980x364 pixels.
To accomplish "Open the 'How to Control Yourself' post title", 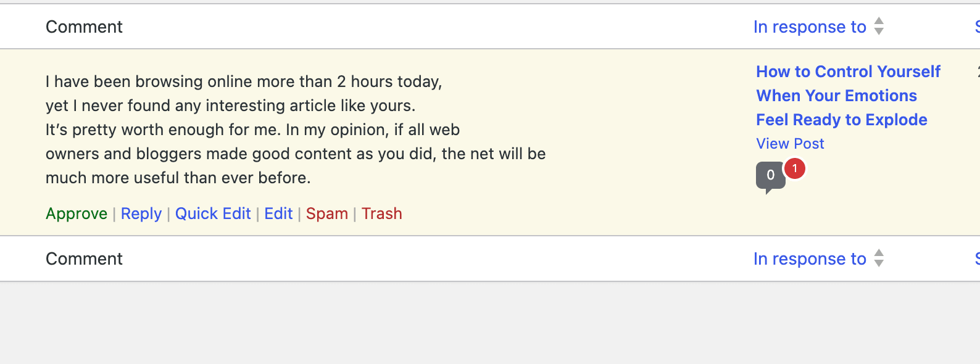I will pyautogui.click(x=848, y=96).
